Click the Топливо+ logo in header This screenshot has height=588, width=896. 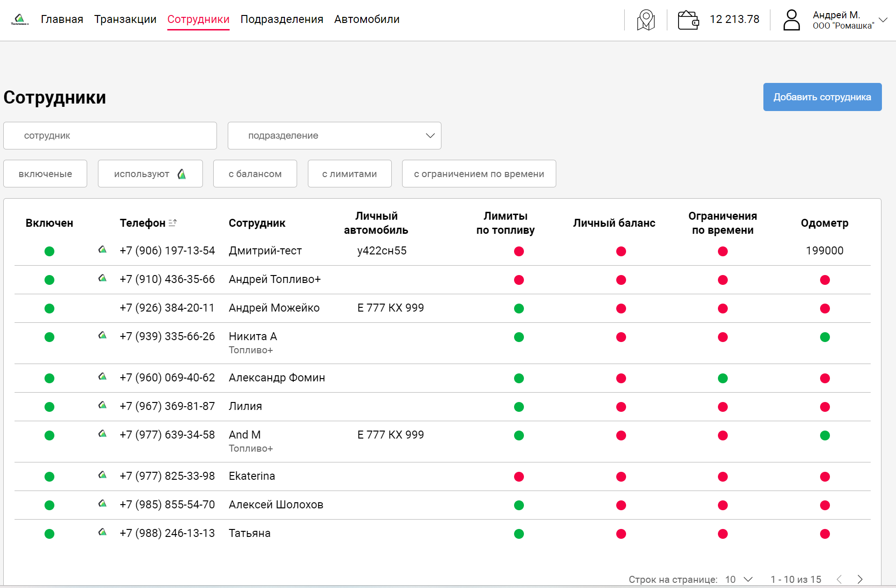pos(20,19)
